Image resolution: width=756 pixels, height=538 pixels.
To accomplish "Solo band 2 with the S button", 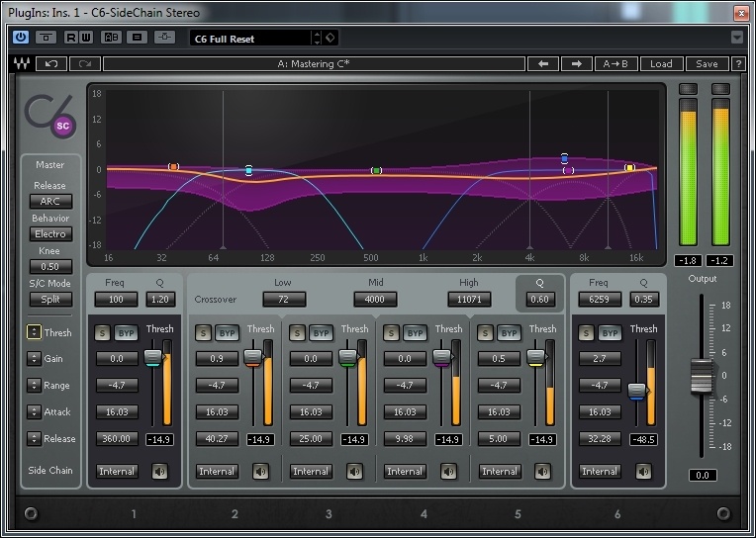I will pyautogui.click(x=203, y=332).
